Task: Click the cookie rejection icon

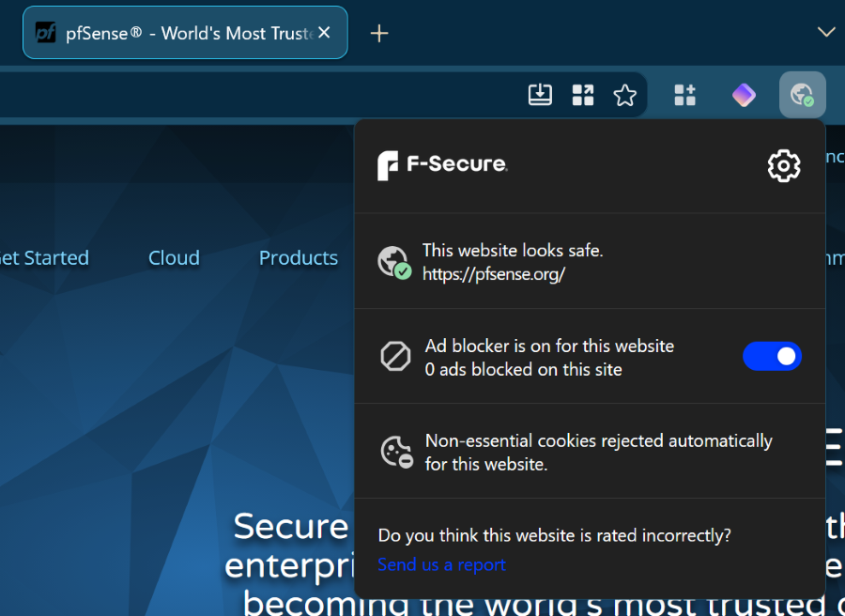Action: tap(397, 452)
